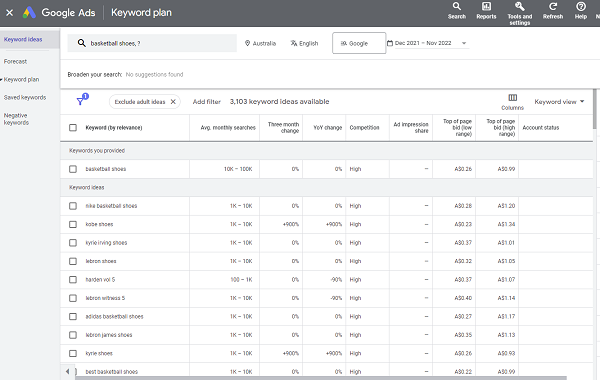Click keyword text 'best basketball shoes'
The width and height of the screenshot is (600, 380).
pyautogui.click(x=111, y=372)
